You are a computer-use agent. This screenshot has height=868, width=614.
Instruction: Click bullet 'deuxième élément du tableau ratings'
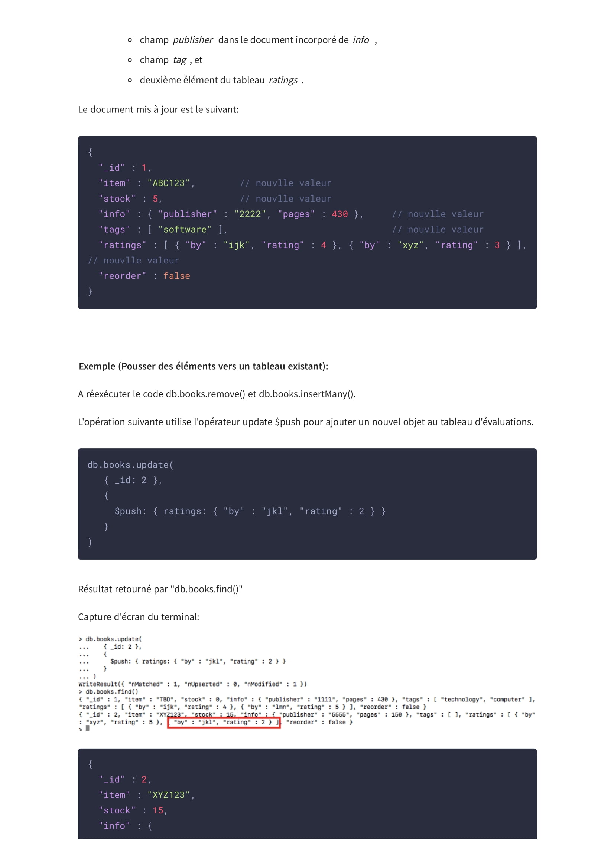222,80
